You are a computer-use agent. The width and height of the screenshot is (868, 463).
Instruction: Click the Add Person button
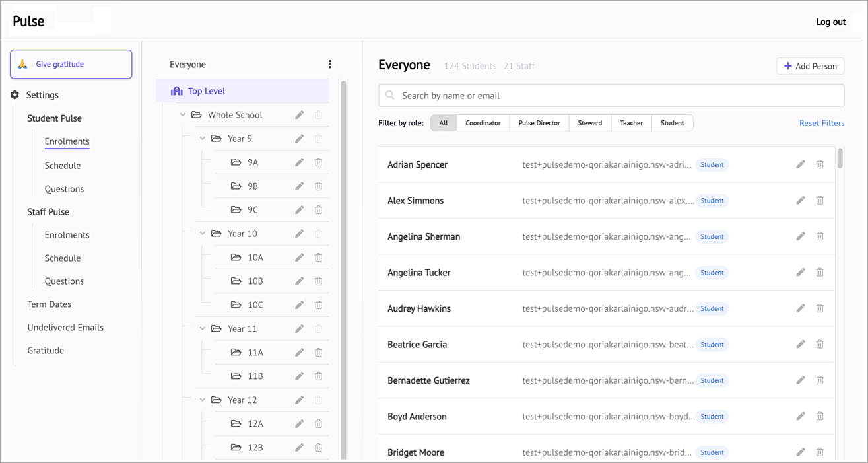click(810, 66)
